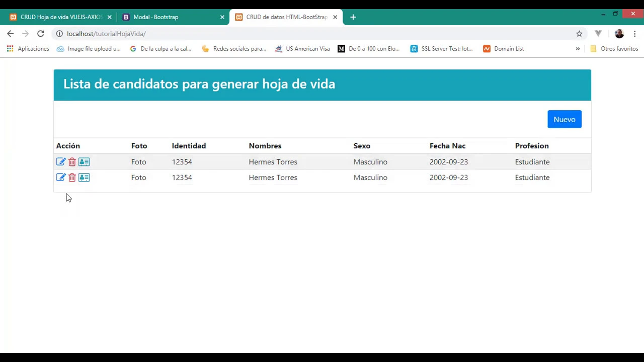Click the edit icon in the second table row
Screen dimensions: 644x362
[61, 177]
